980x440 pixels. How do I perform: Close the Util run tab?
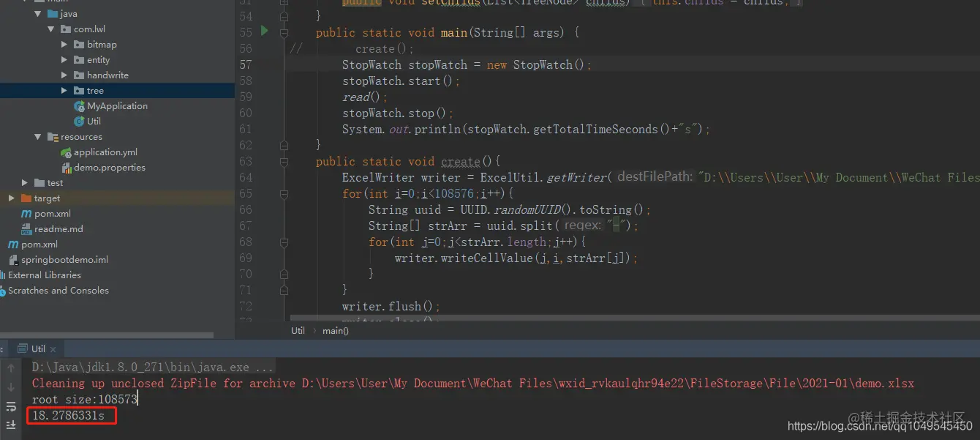pos(53,349)
